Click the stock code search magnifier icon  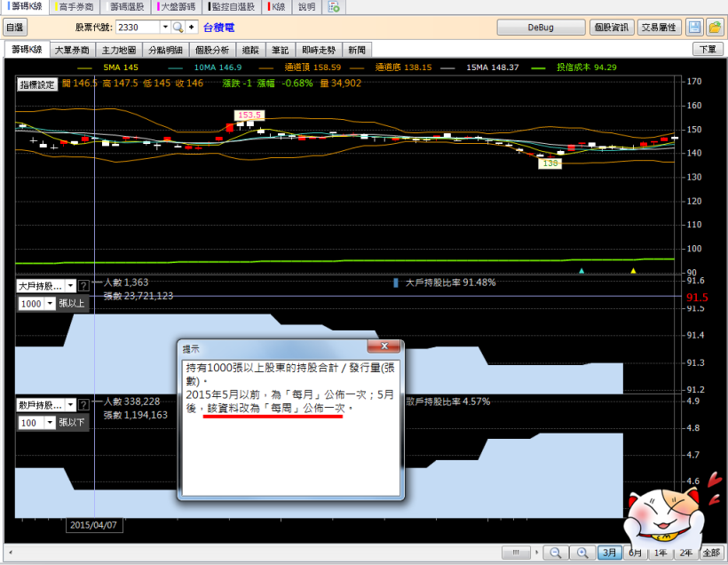point(178,28)
